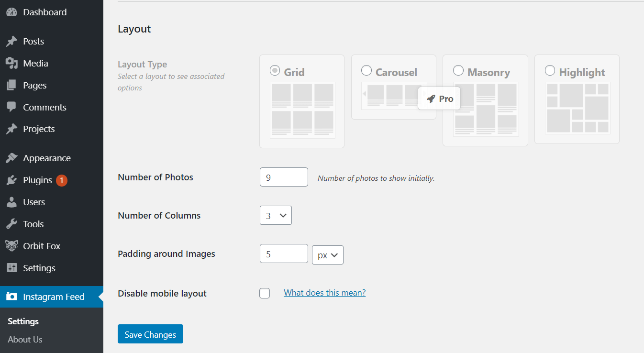Click the Number of Photos input field
The width and height of the screenshot is (644, 353).
point(284,177)
